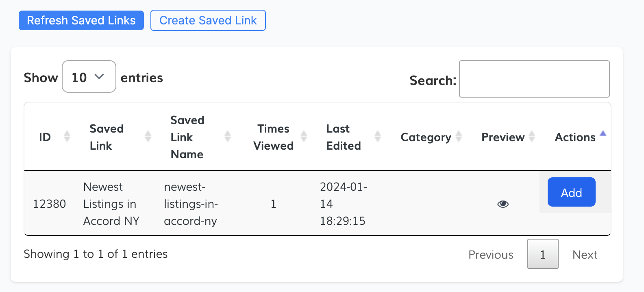
Task: Focus the Search input field
Action: pyautogui.click(x=534, y=79)
